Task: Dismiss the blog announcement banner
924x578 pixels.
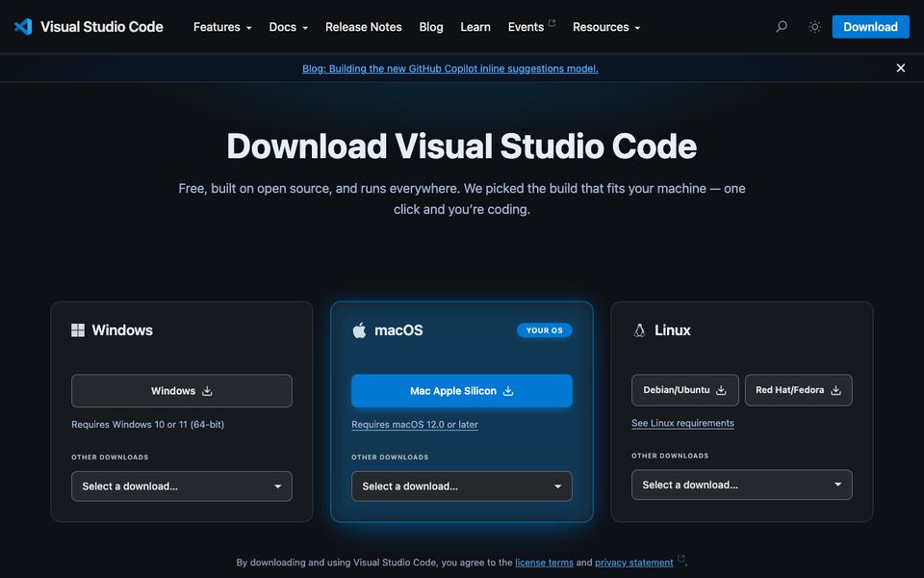Action: (x=901, y=67)
